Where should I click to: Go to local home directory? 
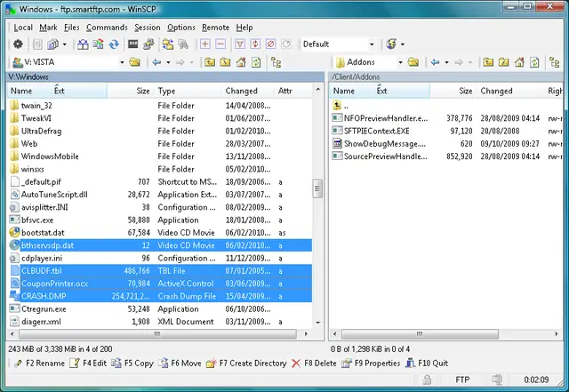click(x=241, y=62)
